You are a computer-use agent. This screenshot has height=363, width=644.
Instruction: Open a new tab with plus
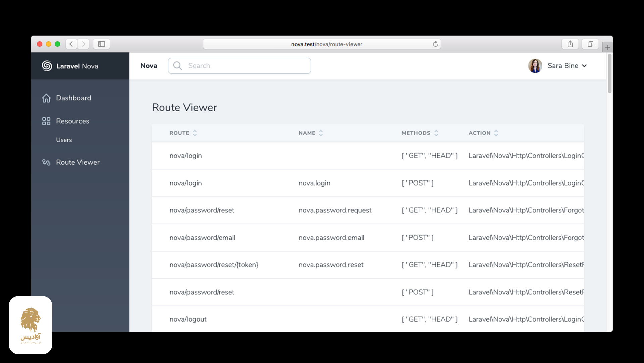click(x=607, y=47)
